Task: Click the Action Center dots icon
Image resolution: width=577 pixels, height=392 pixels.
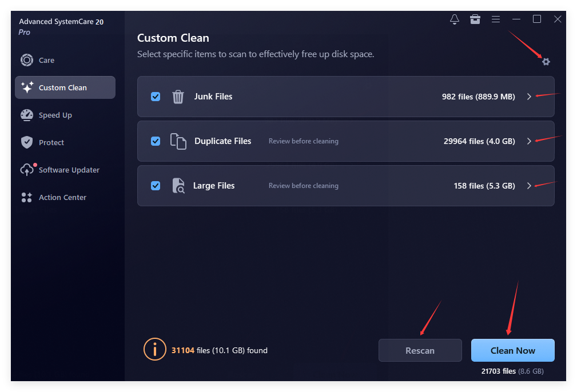Action: (x=27, y=198)
